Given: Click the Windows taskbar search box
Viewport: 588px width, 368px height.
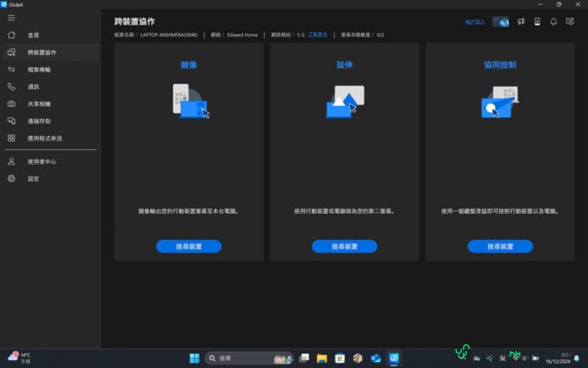Looking at the screenshot, I should (249, 358).
